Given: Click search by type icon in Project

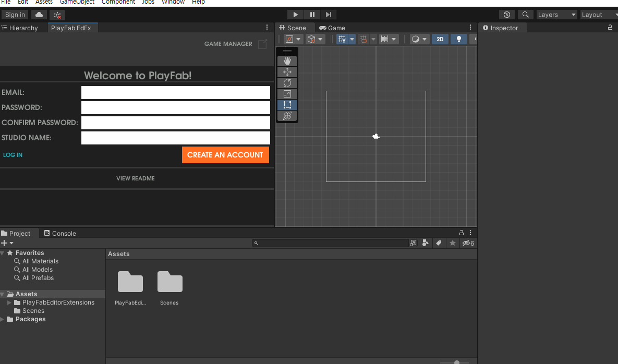Looking at the screenshot, I should [x=425, y=243].
